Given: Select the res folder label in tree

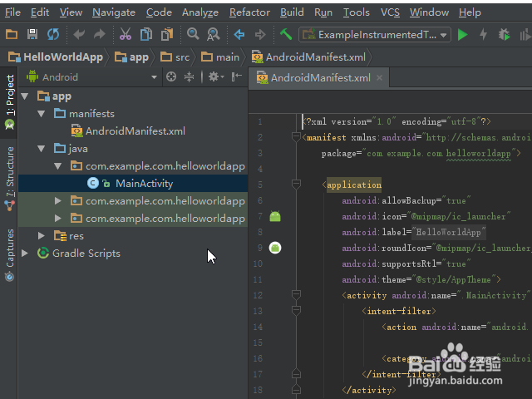Looking at the screenshot, I should 76,236.
